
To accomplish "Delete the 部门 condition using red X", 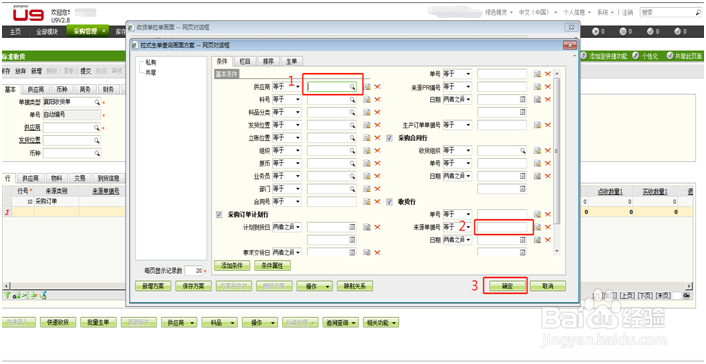I will pos(378,188).
